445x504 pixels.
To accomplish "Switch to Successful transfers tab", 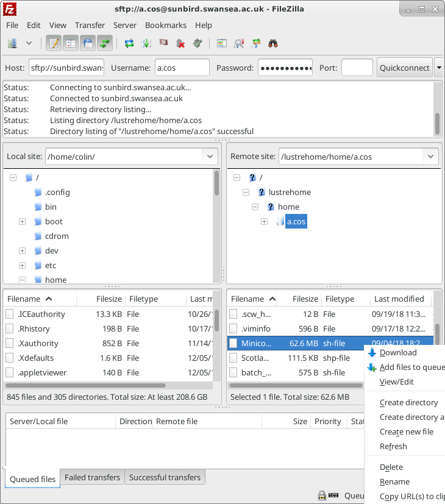I will [165, 477].
